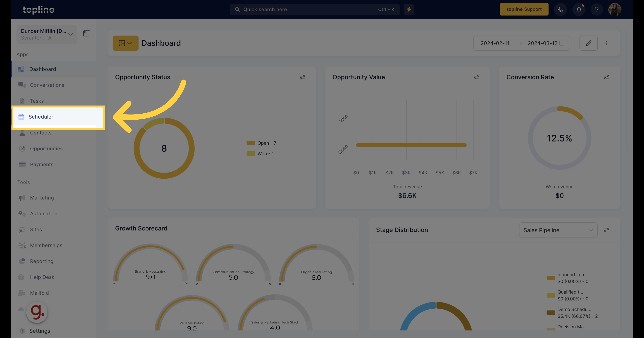
Task: Expand the Dunder Mifflin account switcher
Action: coord(47,34)
